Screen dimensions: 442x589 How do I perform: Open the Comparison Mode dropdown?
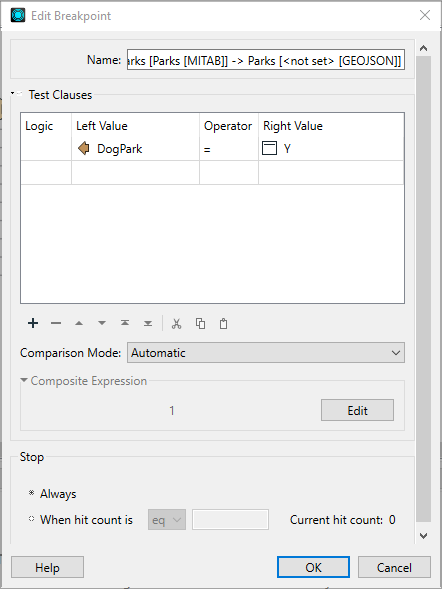[266, 352]
